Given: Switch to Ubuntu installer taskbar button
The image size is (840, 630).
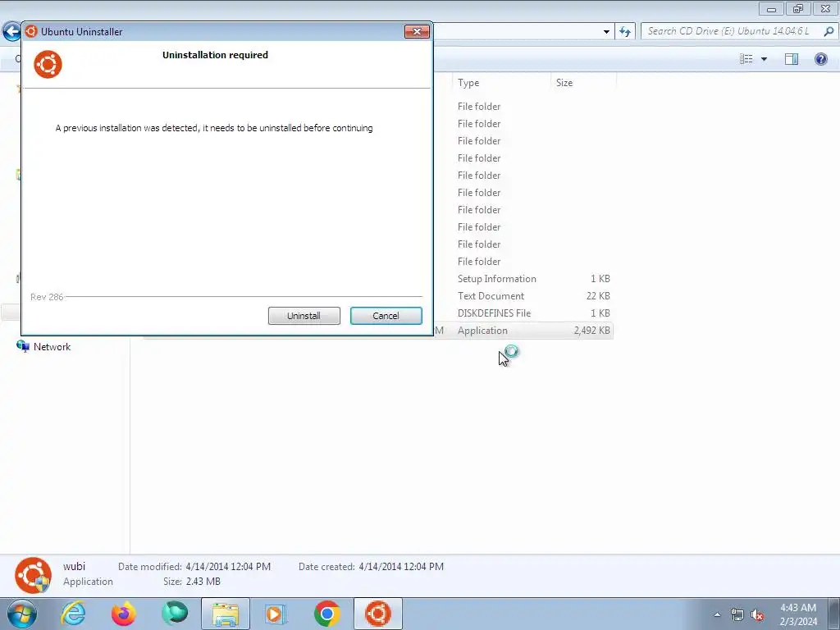Looking at the screenshot, I should [x=377, y=614].
